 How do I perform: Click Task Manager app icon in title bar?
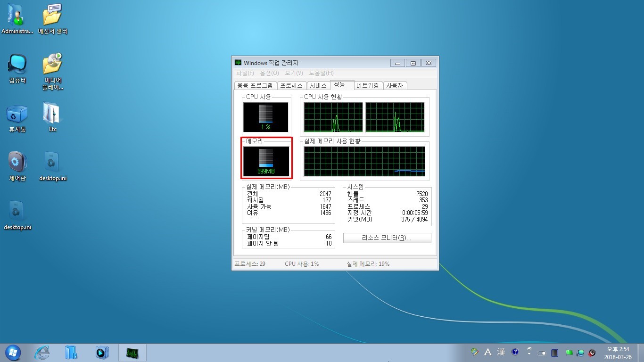point(239,63)
